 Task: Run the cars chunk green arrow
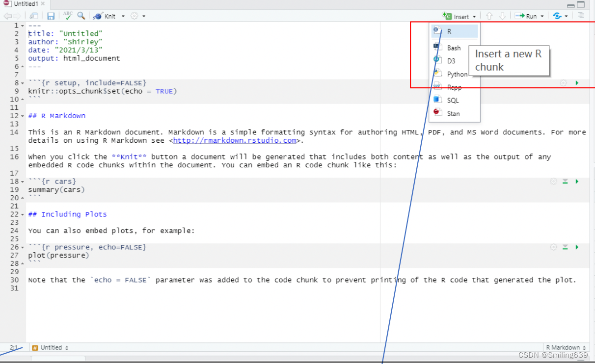(577, 182)
